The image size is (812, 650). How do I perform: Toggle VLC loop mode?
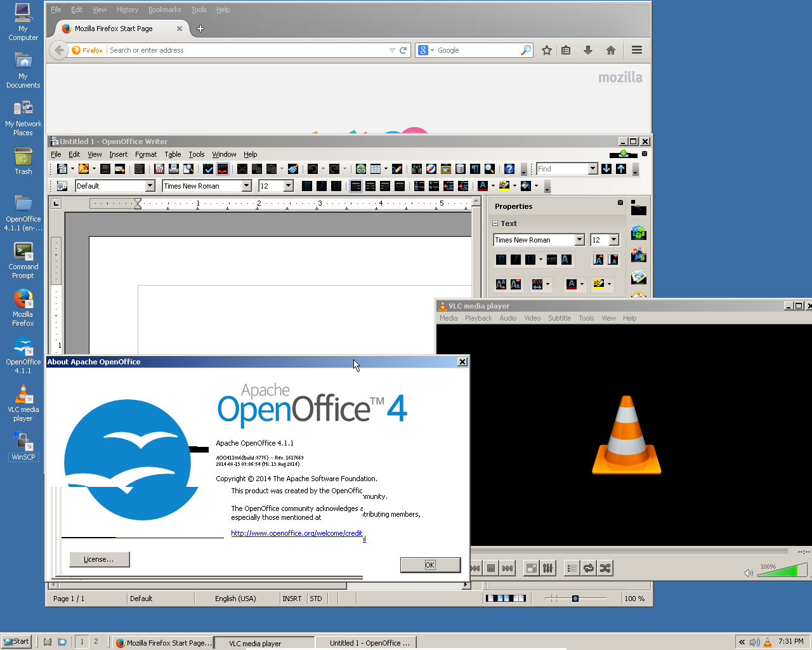click(589, 568)
